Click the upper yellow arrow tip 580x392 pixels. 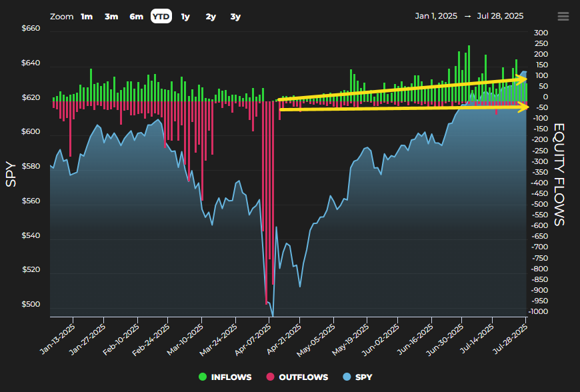[x=523, y=79]
